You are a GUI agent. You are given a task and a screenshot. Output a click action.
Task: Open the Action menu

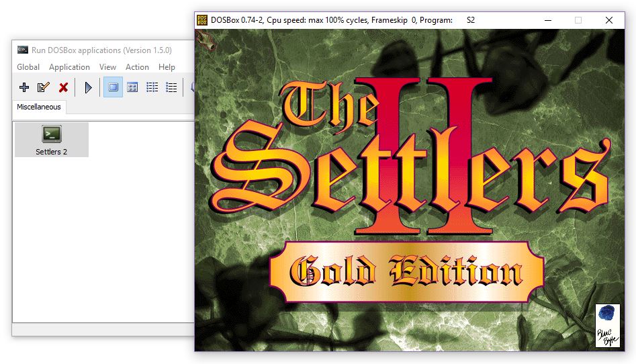137,67
